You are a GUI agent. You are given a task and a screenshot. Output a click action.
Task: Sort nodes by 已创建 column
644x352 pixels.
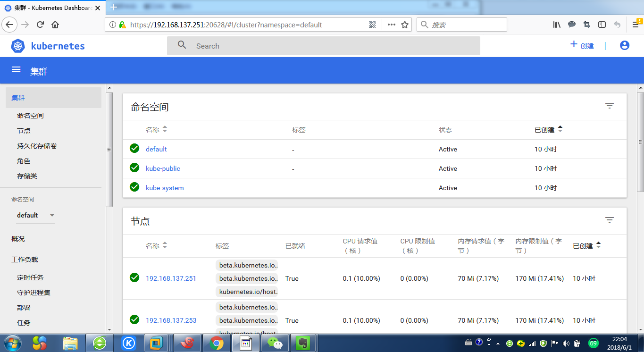tap(587, 246)
